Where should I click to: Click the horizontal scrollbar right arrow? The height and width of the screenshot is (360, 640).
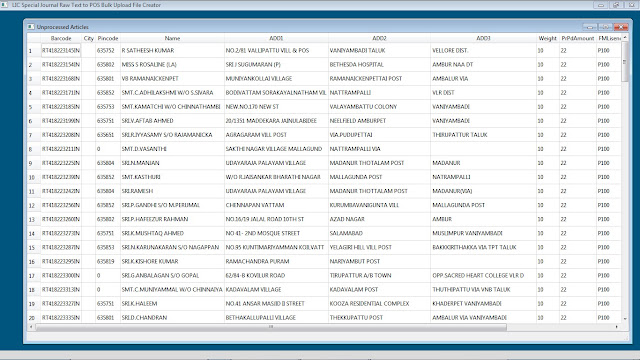[617, 327]
